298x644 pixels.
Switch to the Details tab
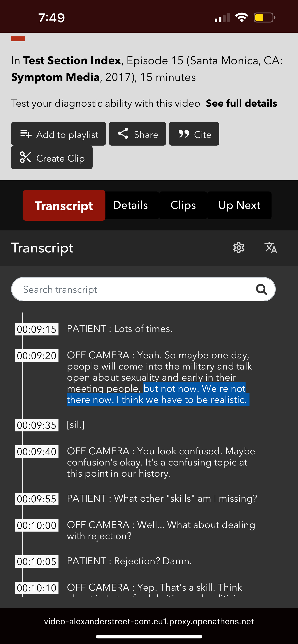pyautogui.click(x=130, y=205)
